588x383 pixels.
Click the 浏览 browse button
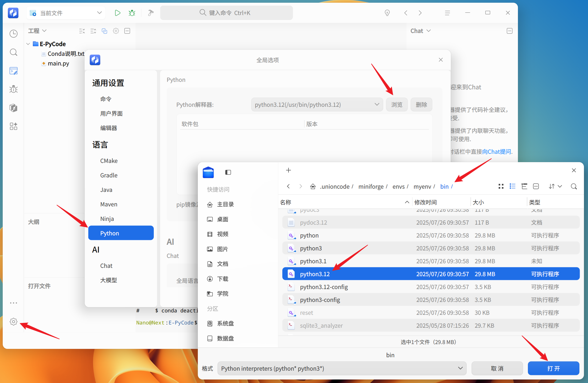[x=397, y=105]
